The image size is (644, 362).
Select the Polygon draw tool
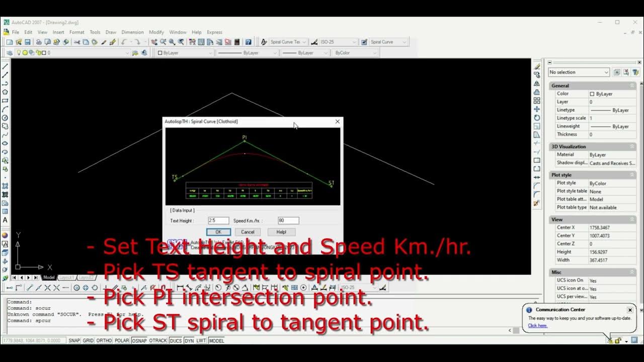click(x=5, y=92)
